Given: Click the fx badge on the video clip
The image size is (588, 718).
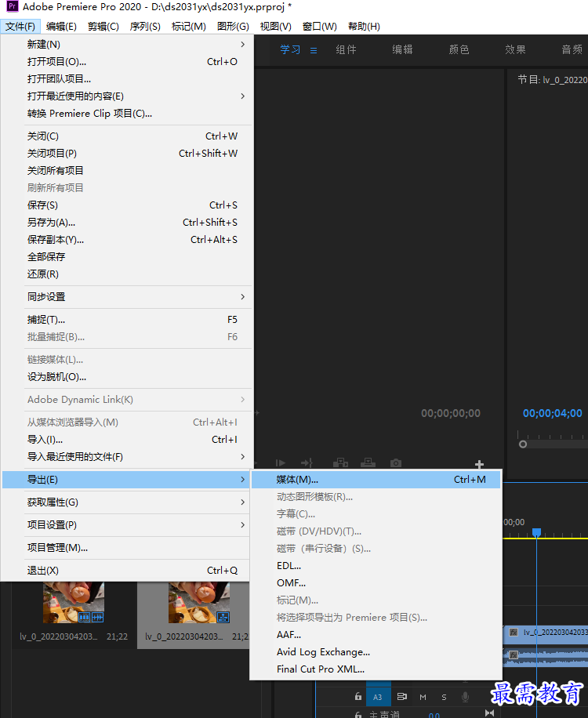Looking at the screenshot, I should click(x=514, y=633).
